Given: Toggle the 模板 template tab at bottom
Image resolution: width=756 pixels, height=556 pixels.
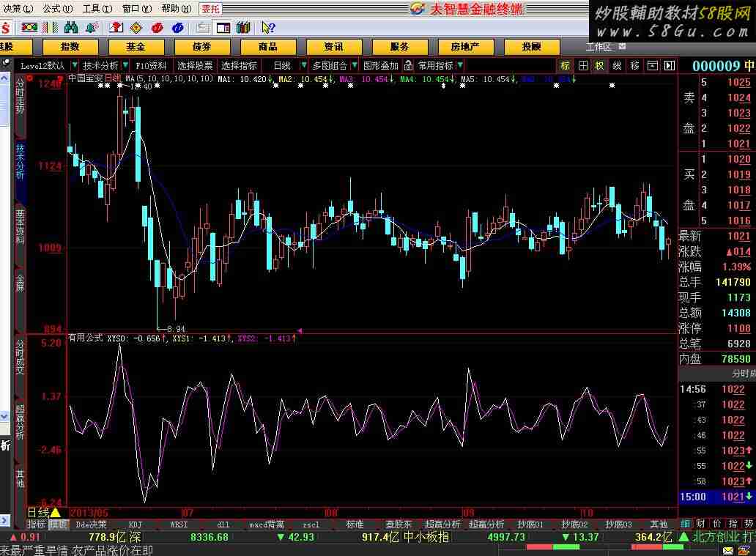Looking at the screenshot, I should click(59, 525).
